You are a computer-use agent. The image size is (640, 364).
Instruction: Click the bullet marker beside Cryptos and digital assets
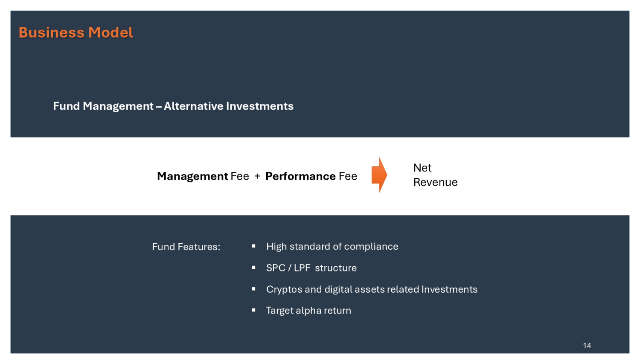tap(254, 289)
